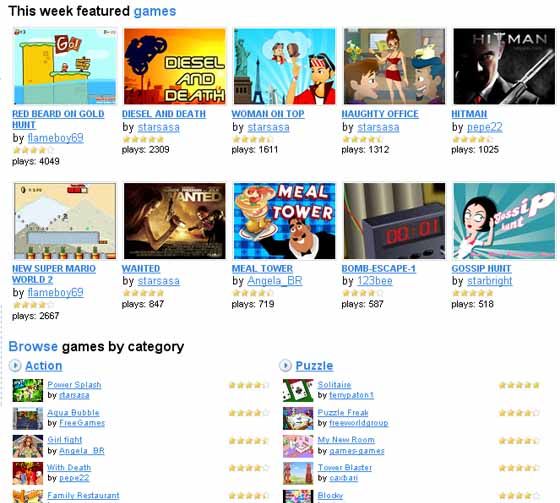This screenshot has height=503, width=560.
Task: Click the Power Splash small icon
Action: (28, 390)
